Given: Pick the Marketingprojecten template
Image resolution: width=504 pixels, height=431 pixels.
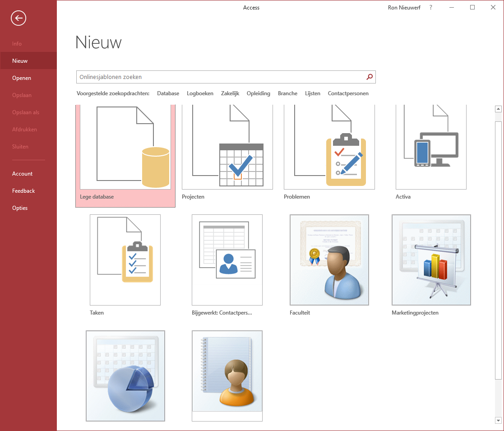Looking at the screenshot, I should [431, 265].
